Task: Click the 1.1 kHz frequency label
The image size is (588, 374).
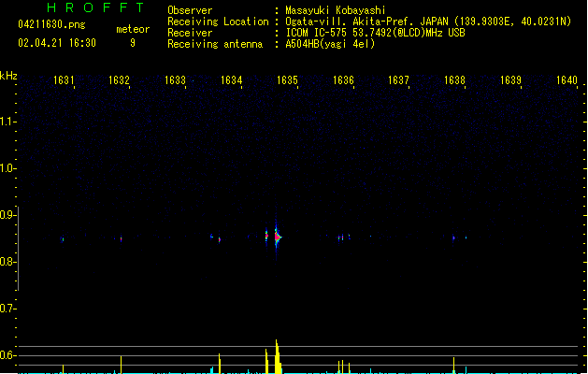Action: (7, 122)
